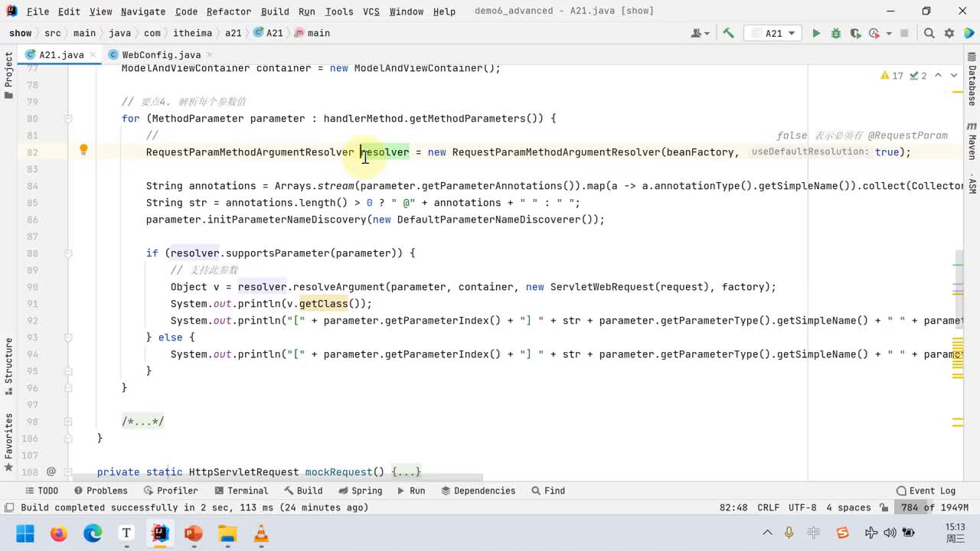Run A21 with the green play icon
The width and height of the screenshot is (980, 551).
[816, 33]
